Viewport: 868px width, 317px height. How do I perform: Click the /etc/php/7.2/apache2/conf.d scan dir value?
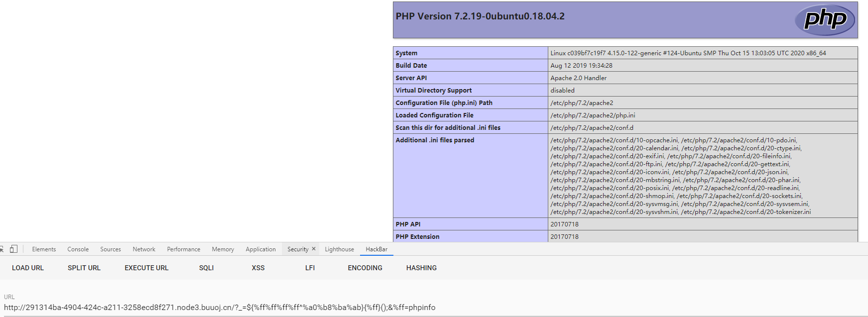(592, 128)
